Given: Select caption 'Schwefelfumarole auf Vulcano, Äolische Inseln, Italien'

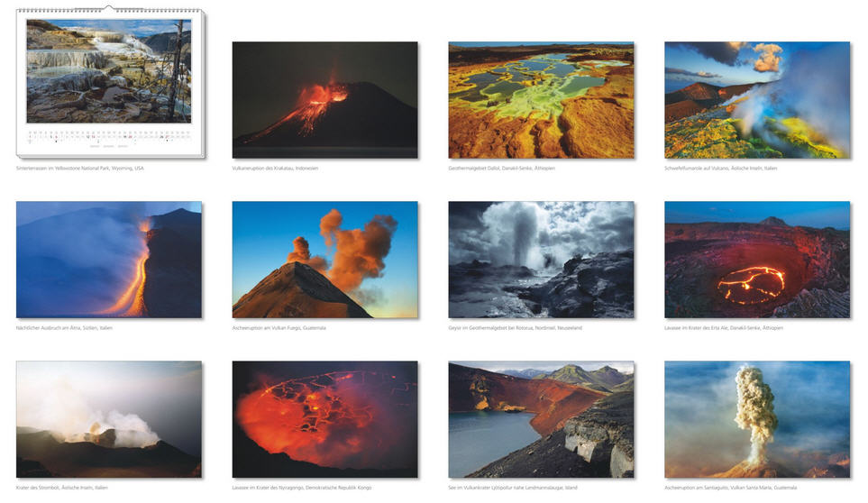Looking at the screenshot, I should click(x=721, y=169).
